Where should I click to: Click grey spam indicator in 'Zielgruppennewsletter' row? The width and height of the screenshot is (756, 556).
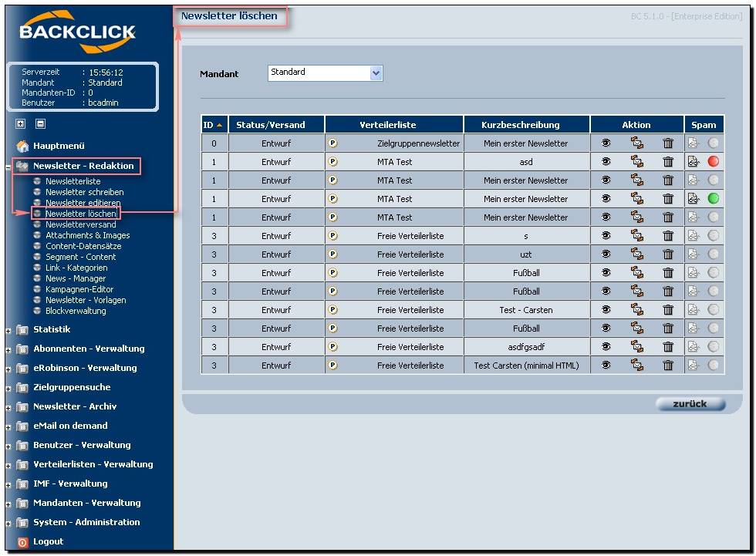point(713,143)
